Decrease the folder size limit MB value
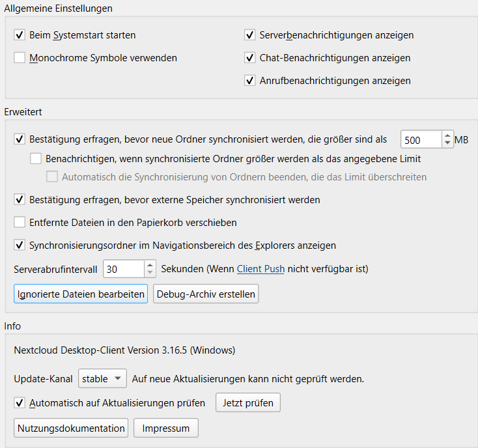This screenshot has height=448, width=478. coord(447,143)
